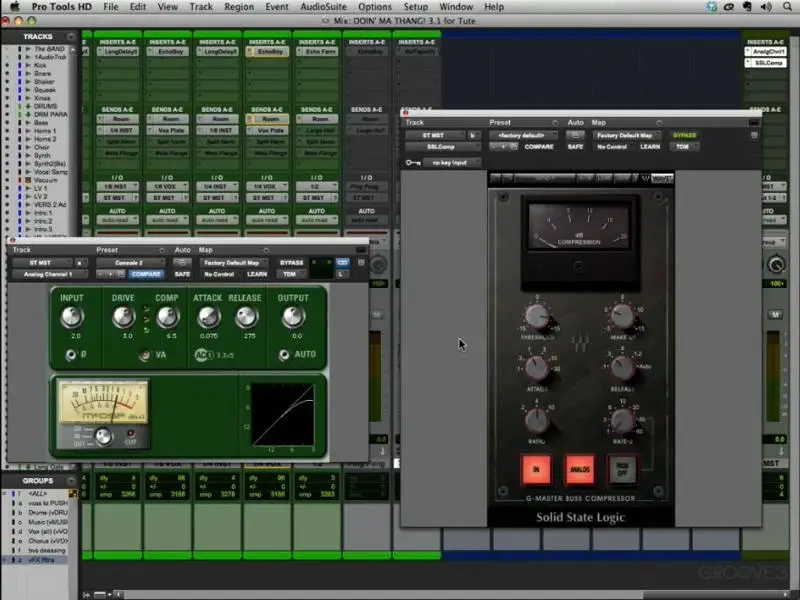Click COMPARE in the SSLComp window

click(x=539, y=147)
